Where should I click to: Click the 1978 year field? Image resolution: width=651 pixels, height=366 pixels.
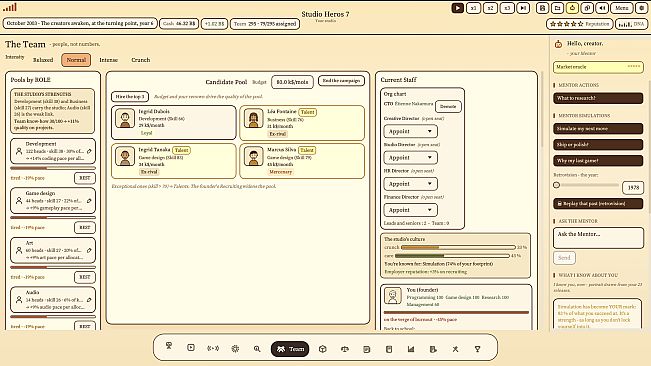633,188
